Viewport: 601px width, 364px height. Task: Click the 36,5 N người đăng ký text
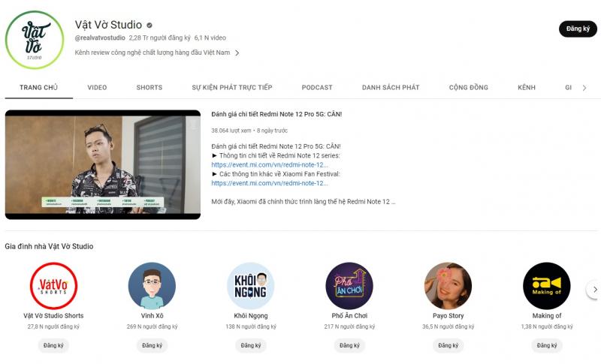448,327
